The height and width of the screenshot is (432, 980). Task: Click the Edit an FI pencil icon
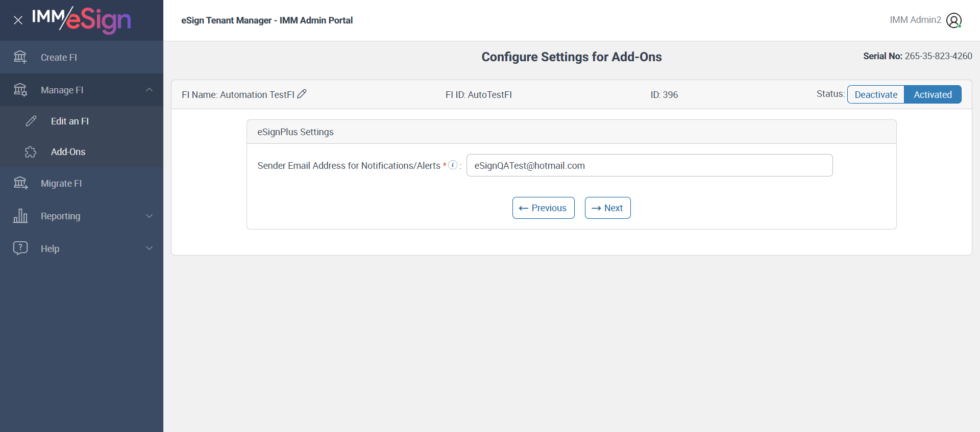pos(31,121)
